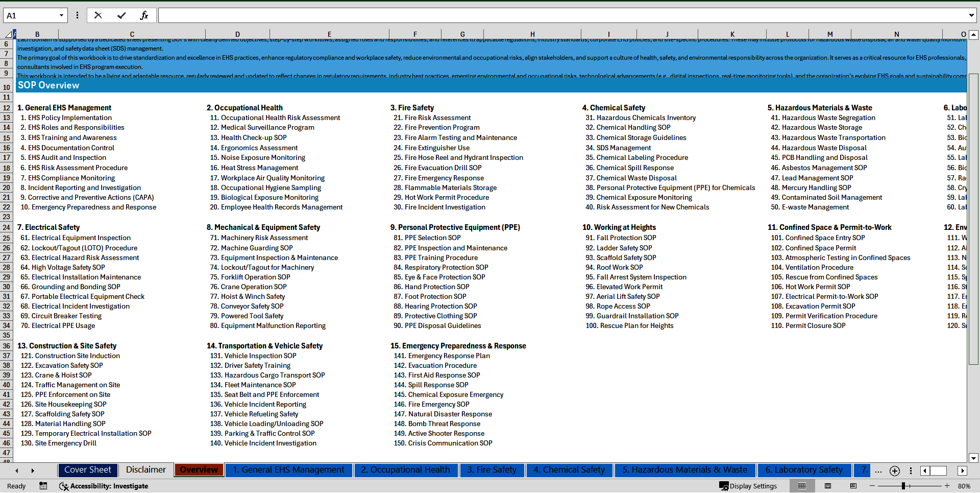Click the zoom slider handle

903,486
